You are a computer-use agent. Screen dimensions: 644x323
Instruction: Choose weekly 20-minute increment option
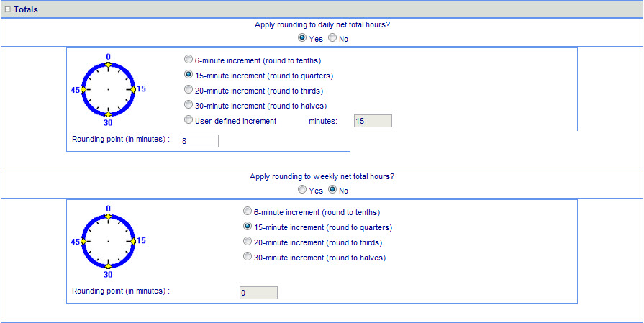click(x=248, y=242)
